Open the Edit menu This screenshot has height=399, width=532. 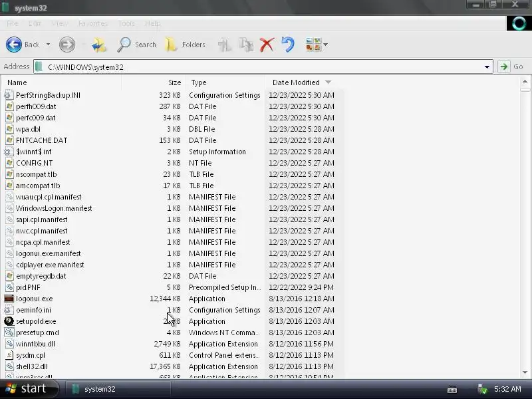(35, 23)
